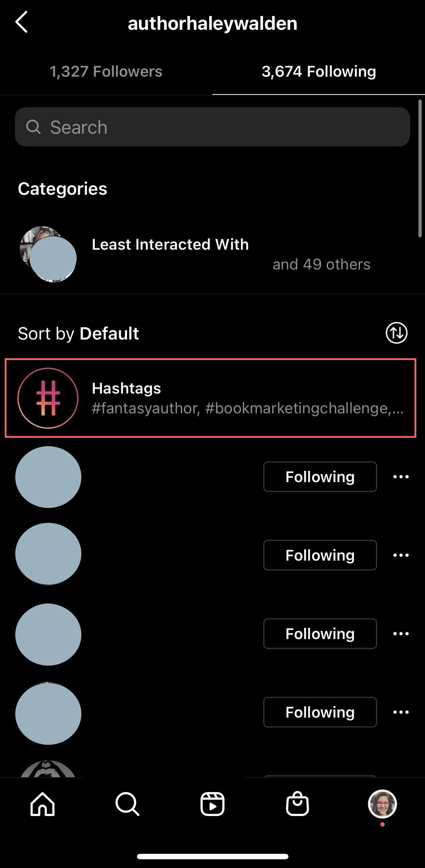
Task: Open the sort order icon
Action: click(x=396, y=333)
